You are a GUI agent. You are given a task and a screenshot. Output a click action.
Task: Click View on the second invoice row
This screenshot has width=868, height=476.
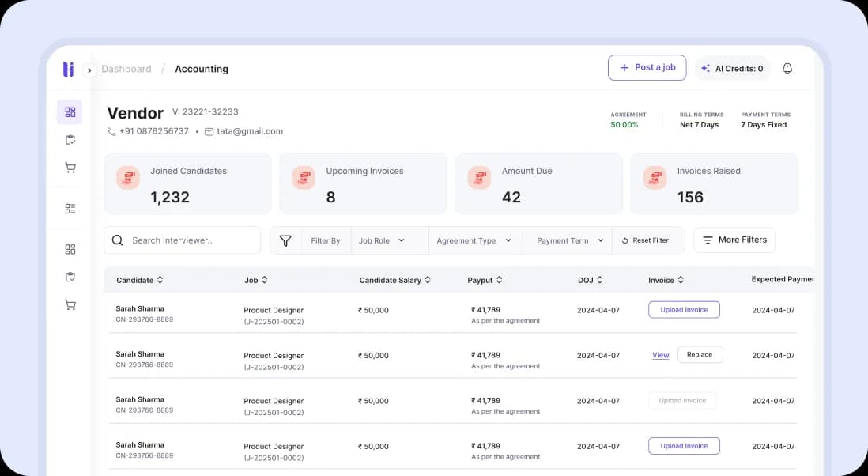click(660, 355)
